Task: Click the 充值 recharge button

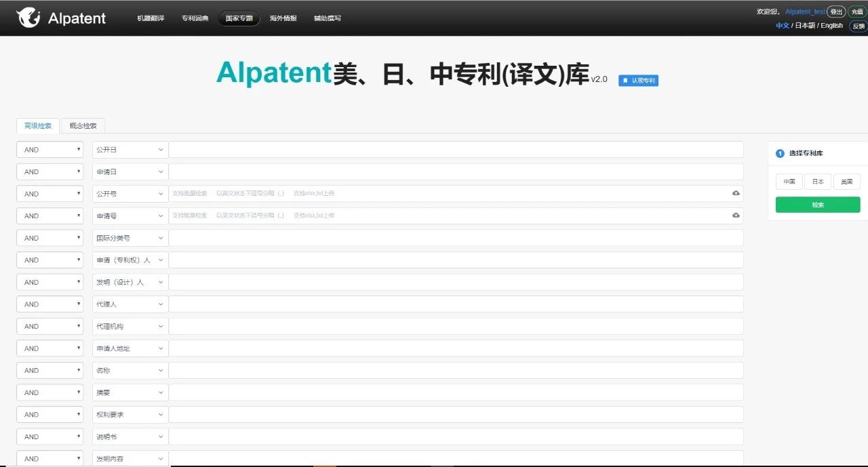Action: point(857,12)
